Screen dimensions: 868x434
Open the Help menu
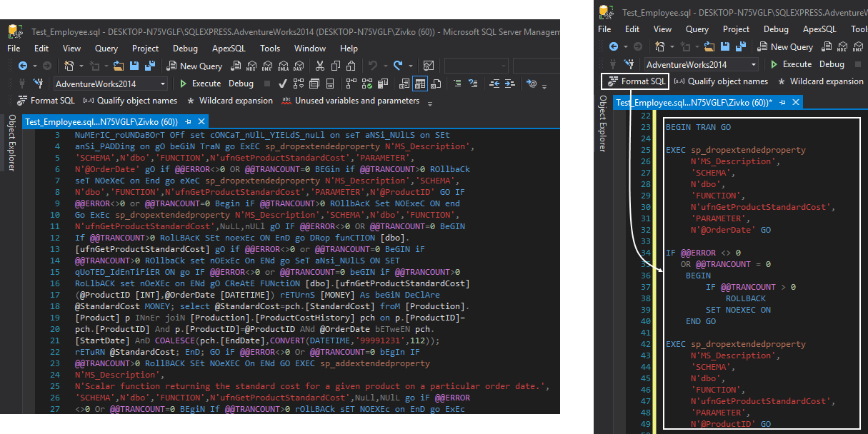point(349,49)
